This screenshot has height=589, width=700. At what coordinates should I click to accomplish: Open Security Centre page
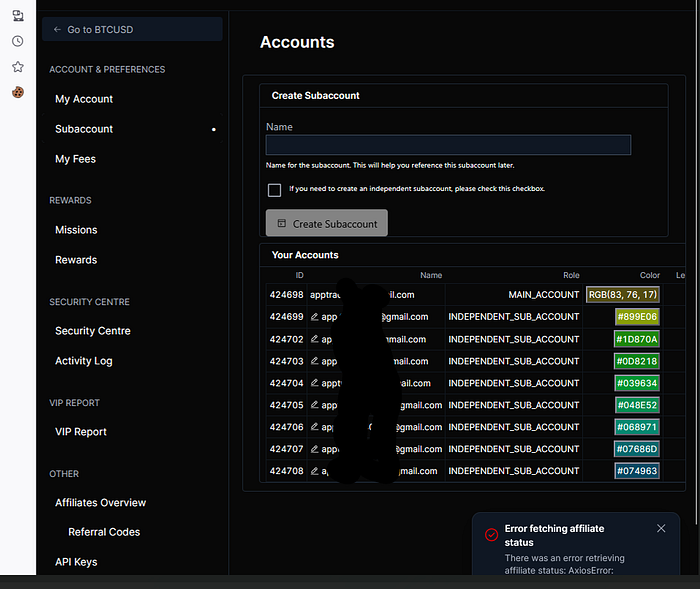(92, 331)
